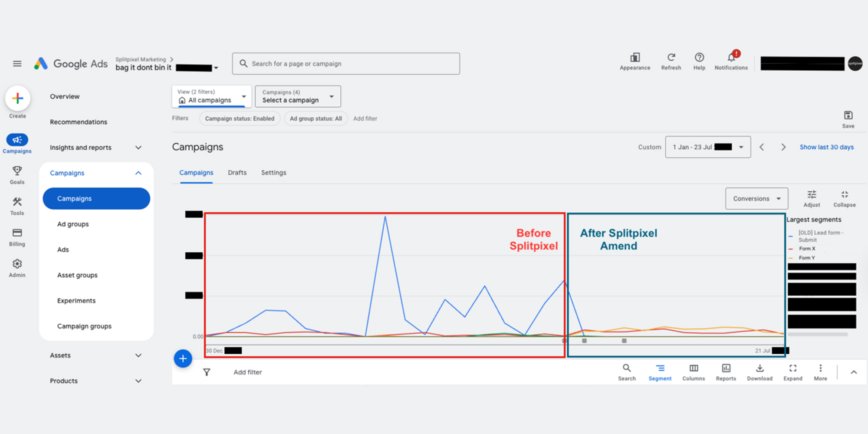This screenshot has width=868, height=434.
Task: Toggle the Campaign status Enabled filter chip
Action: coord(240,118)
